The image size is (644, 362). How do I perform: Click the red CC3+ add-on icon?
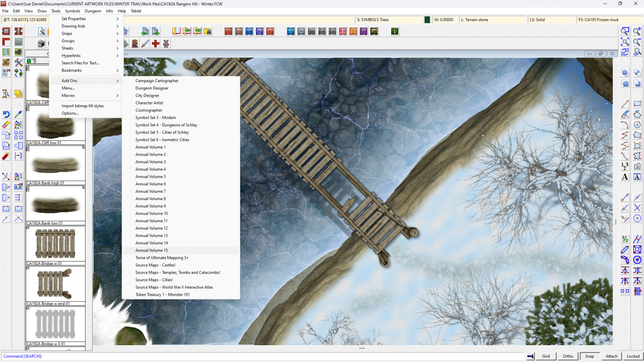coord(228,31)
